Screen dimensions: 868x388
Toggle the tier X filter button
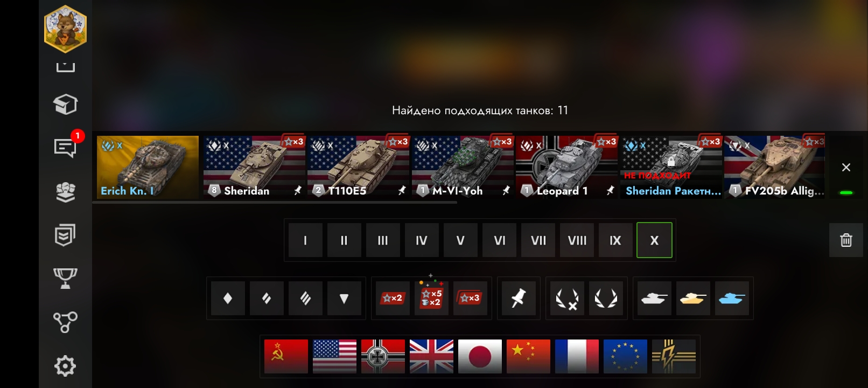click(654, 240)
